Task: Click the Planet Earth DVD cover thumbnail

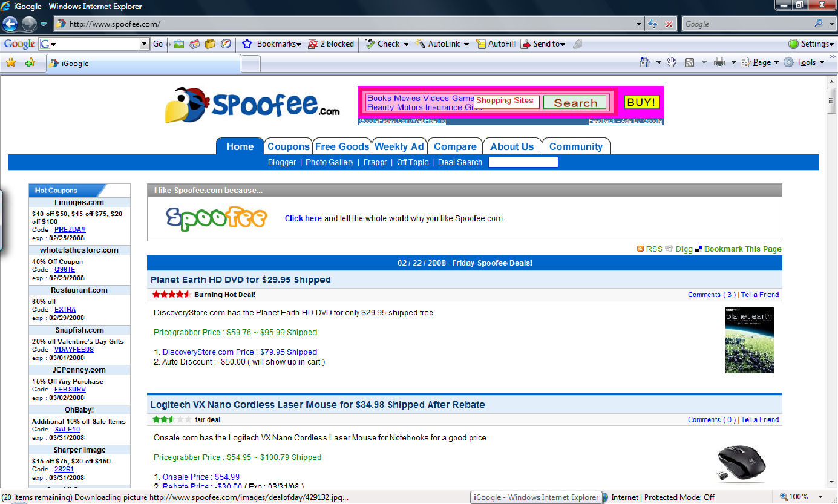Action: tap(749, 340)
